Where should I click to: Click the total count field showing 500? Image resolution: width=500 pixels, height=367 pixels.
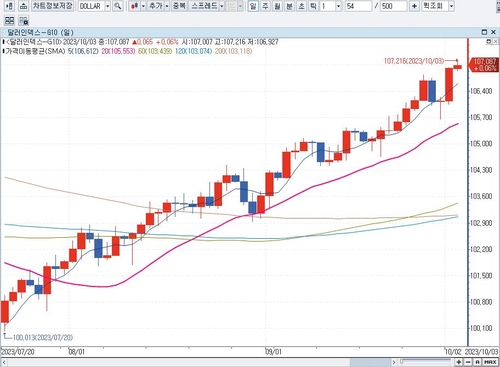393,6
